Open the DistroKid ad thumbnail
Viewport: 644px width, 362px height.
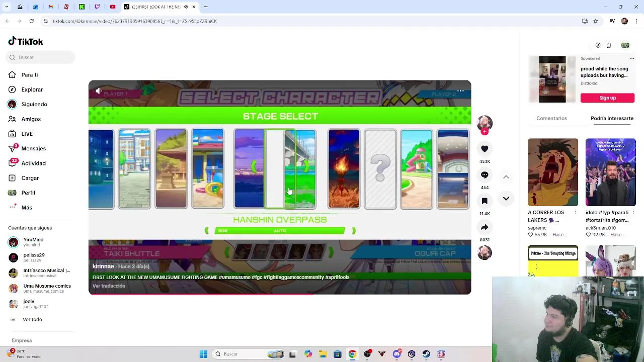point(553,79)
